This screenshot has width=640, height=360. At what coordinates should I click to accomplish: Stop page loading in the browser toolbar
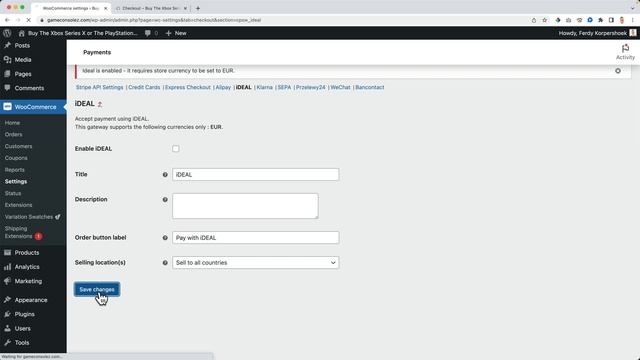(29, 20)
